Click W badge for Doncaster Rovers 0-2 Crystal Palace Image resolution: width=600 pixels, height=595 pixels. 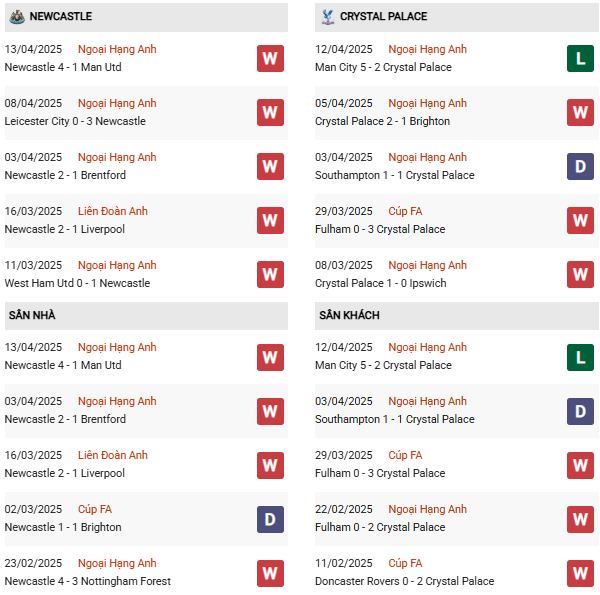(581, 572)
